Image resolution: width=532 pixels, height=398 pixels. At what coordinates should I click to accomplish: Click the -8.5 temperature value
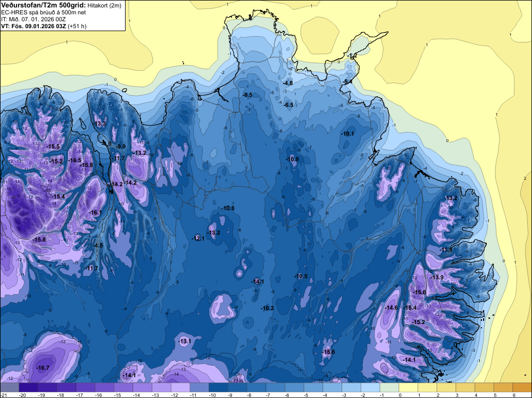[x=247, y=95]
